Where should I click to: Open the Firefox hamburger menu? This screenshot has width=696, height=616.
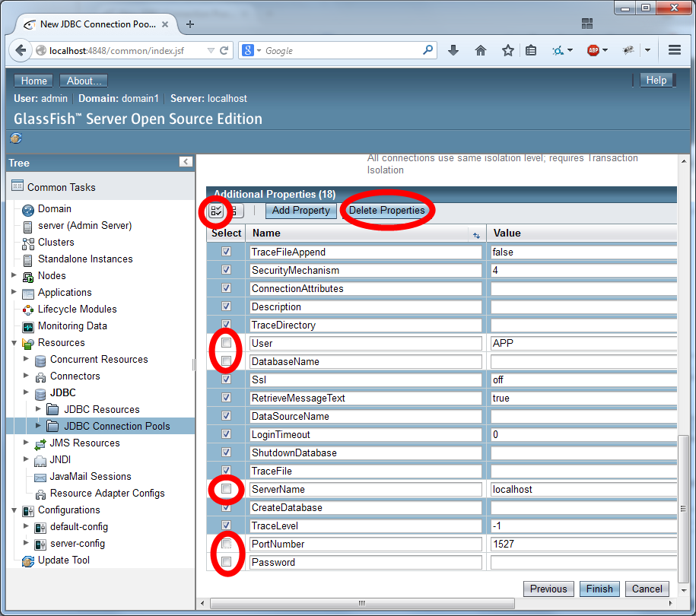(674, 50)
